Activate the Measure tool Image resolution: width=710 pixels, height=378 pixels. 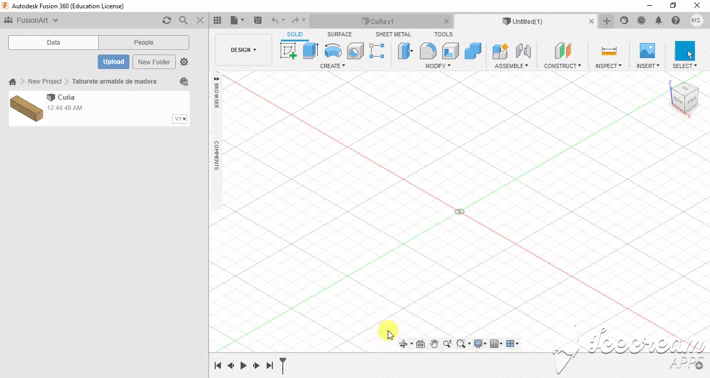point(609,51)
